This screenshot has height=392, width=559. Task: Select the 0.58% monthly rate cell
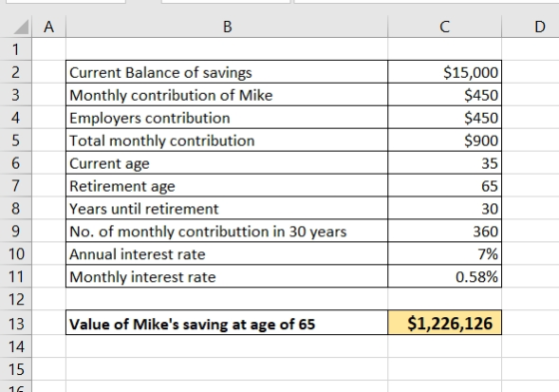(444, 276)
